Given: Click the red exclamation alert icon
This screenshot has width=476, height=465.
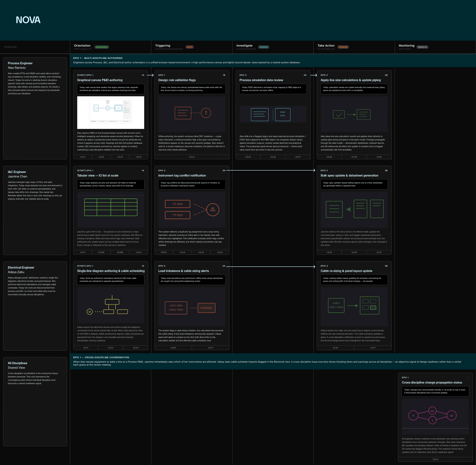Looking at the screenshot, I should pos(206,113).
